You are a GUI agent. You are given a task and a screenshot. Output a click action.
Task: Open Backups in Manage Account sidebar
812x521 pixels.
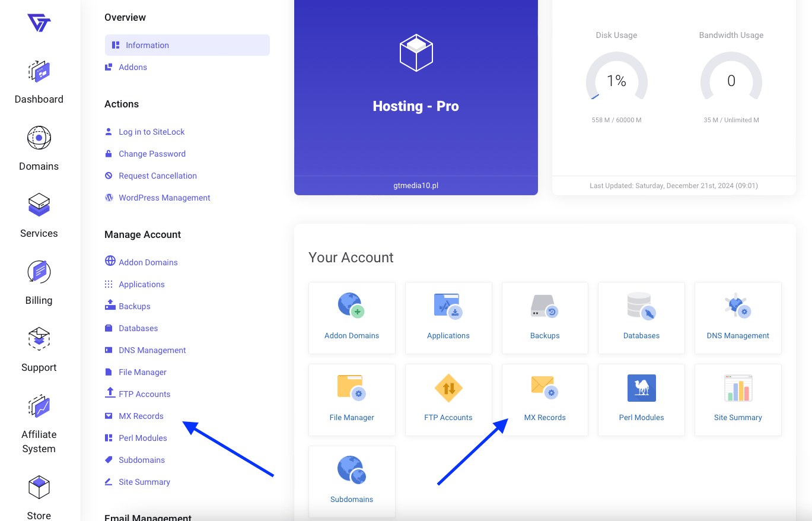tap(135, 306)
